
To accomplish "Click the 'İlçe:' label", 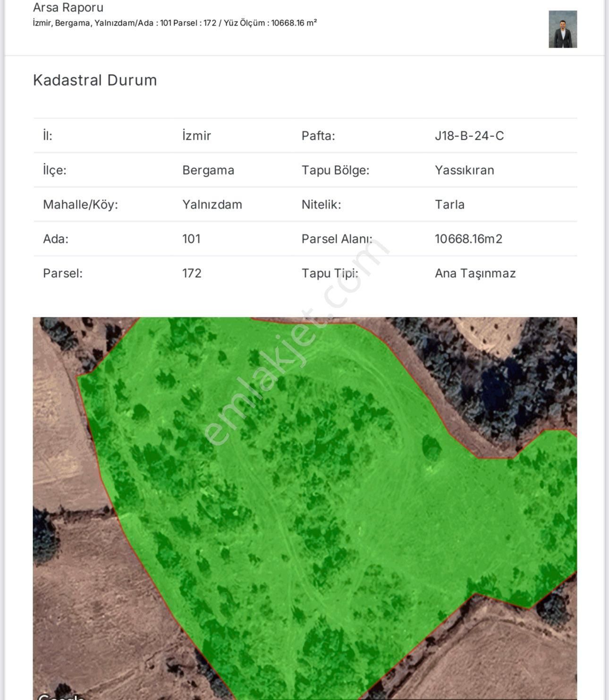I will [54, 170].
